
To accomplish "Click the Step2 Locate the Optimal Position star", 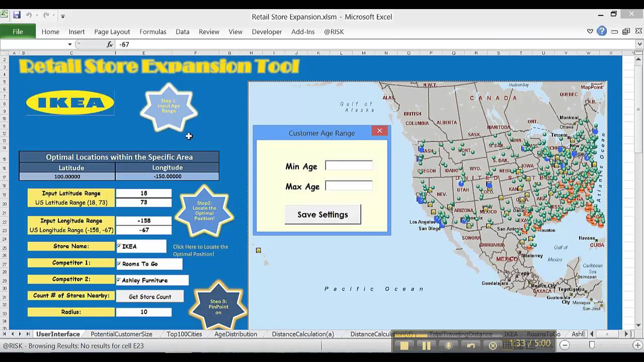I will [x=204, y=211].
